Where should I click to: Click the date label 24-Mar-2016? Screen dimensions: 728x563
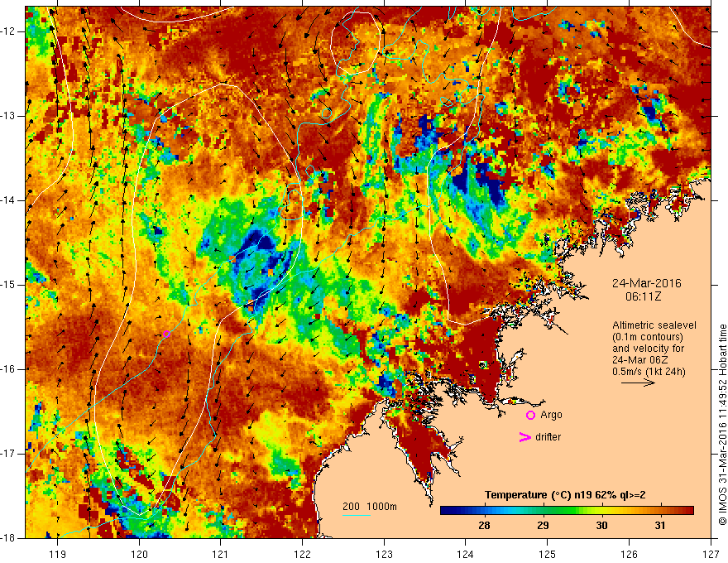coord(647,283)
